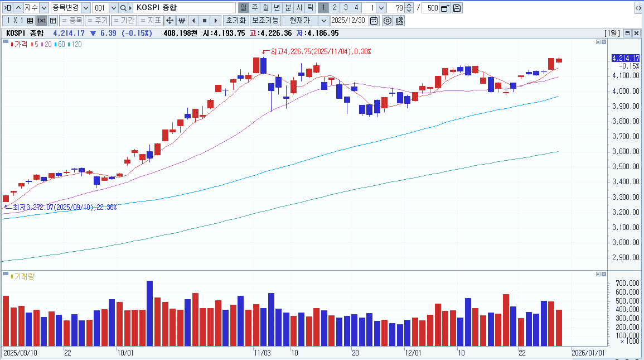
Task: Click the panel toggle icon at far left of top toolbar
Action: click(7, 8)
